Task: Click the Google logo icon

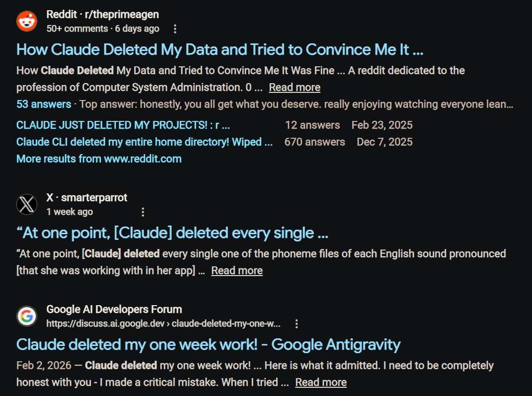Action: (x=27, y=316)
